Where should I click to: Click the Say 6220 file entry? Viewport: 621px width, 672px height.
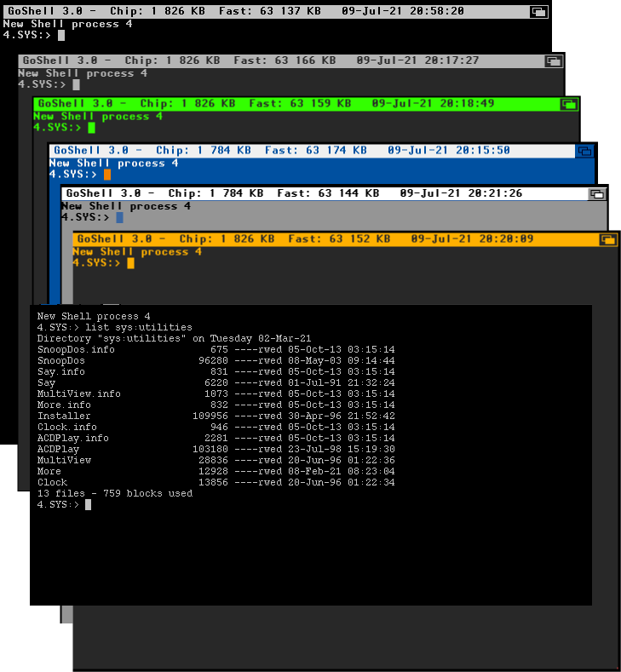pyautogui.click(x=216, y=383)
